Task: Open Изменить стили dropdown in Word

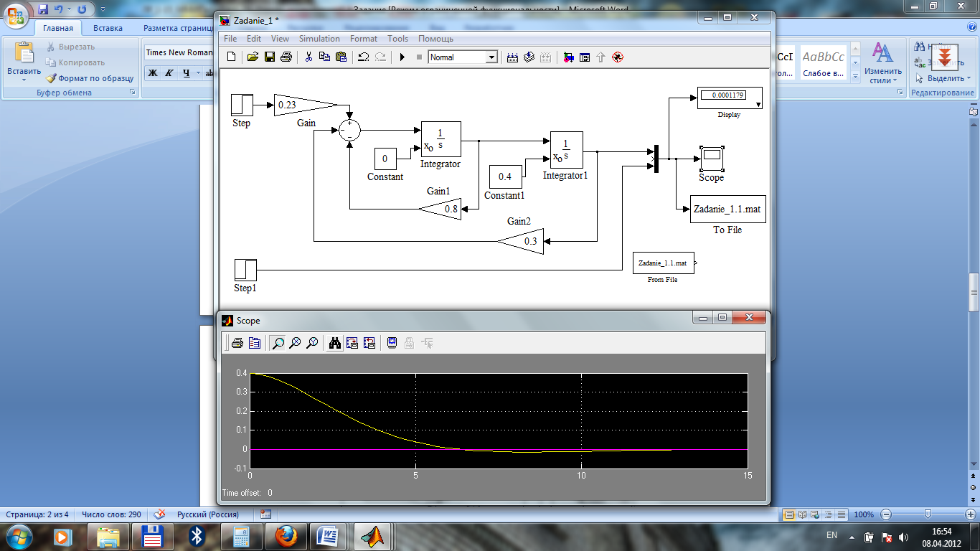Action: (x=882, y=63)
